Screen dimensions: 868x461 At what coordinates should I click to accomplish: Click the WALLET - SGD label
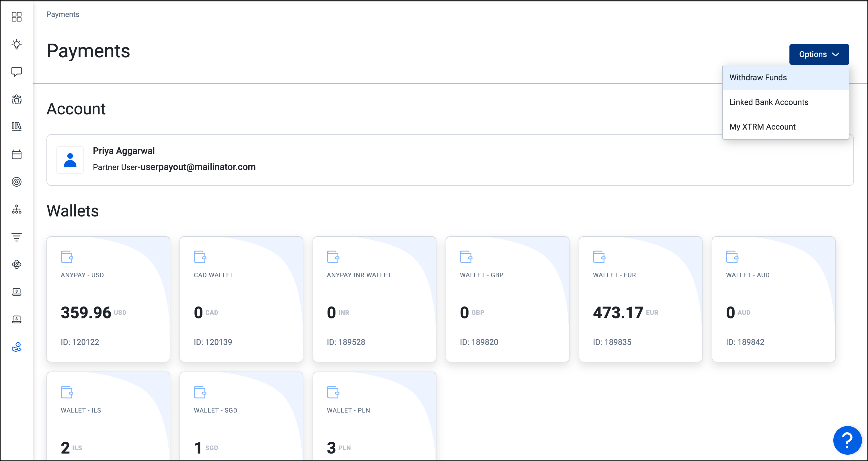216,411
